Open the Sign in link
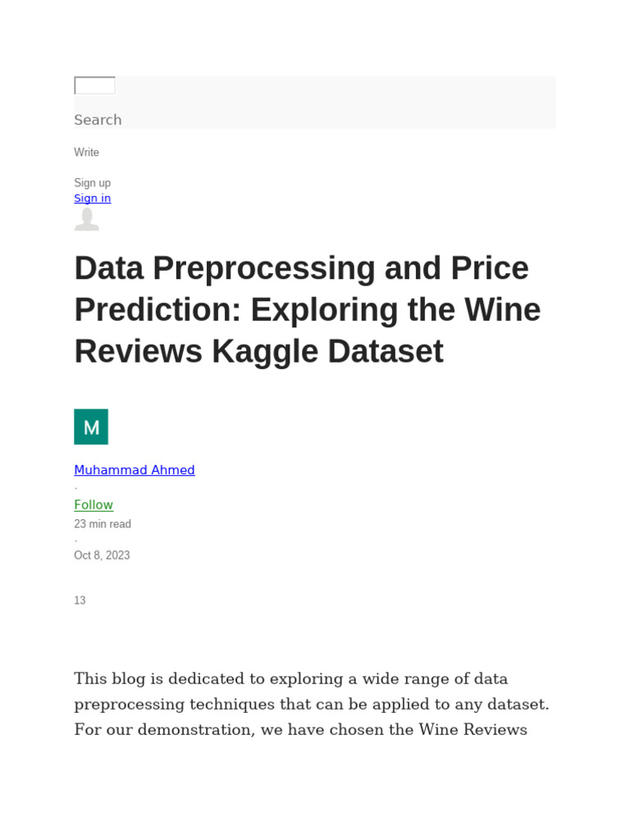 92,199
